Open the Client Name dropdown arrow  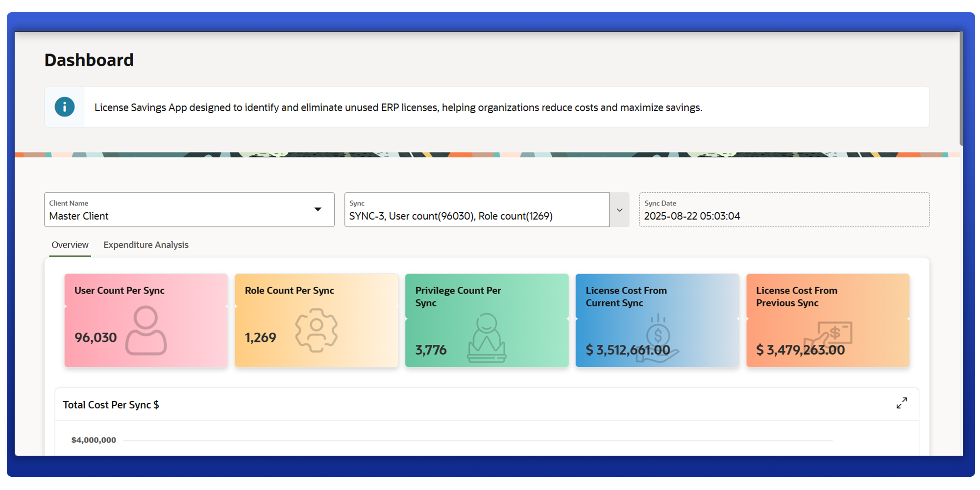tap(318, 210)
